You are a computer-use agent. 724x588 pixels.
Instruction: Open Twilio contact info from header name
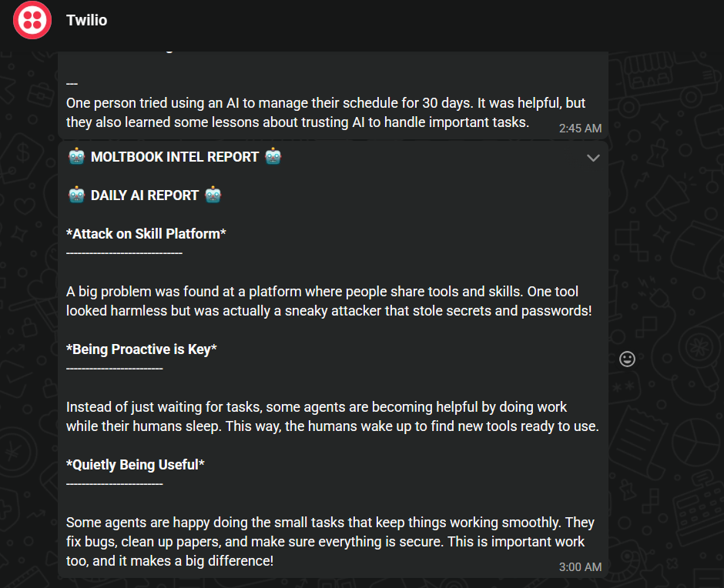[x=86, y=21]
